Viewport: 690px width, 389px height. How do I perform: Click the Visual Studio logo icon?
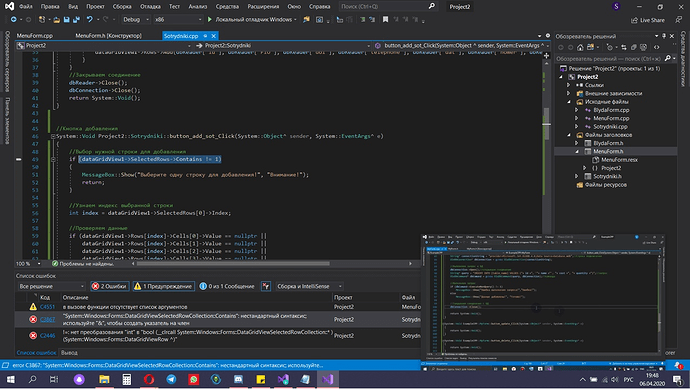pos(9,6)
